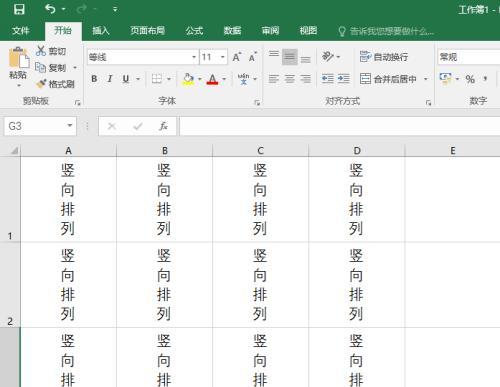
Task: Toggle underline formatting
Action: click(x=126, y=79)
